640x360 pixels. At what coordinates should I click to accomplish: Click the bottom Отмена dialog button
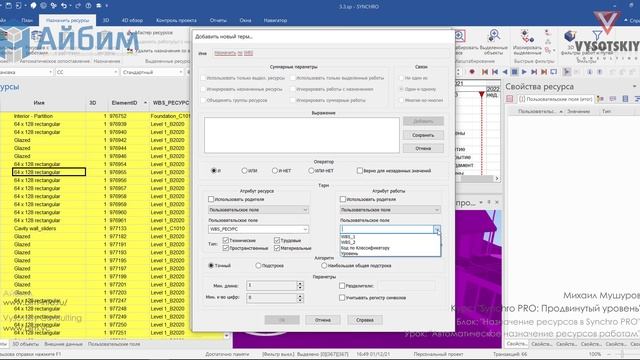tap(322, 320)
